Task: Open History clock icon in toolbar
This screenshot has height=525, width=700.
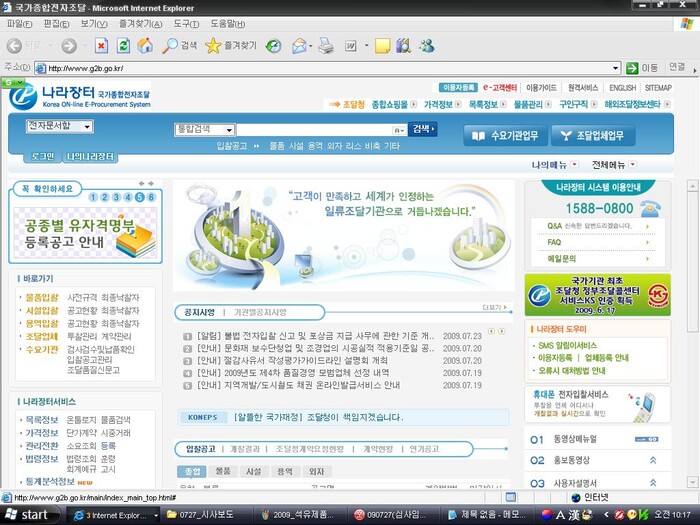Action: 273,46
